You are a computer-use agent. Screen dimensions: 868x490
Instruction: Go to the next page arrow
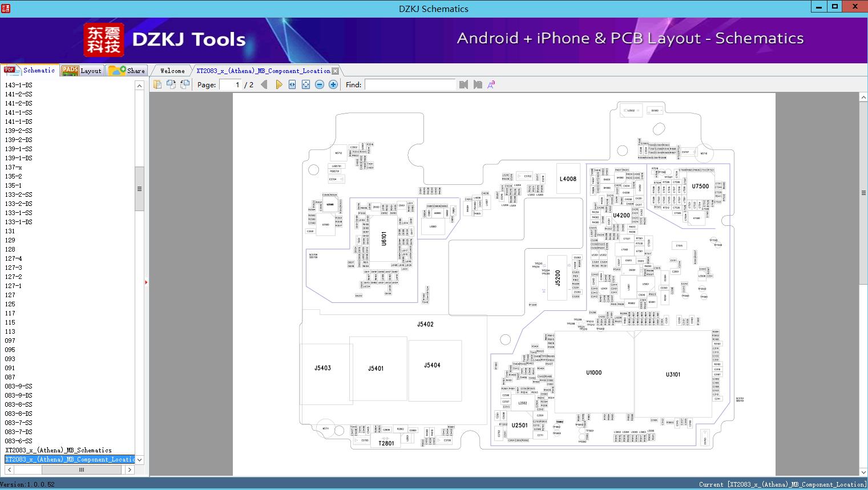[278, 84]
